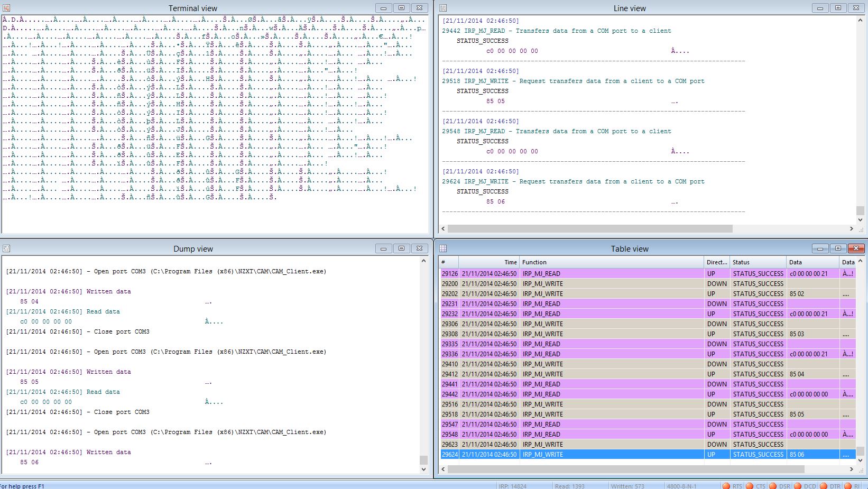Click the DTR status indicator light
Viewport: 868px width, 489px height.
823,486
